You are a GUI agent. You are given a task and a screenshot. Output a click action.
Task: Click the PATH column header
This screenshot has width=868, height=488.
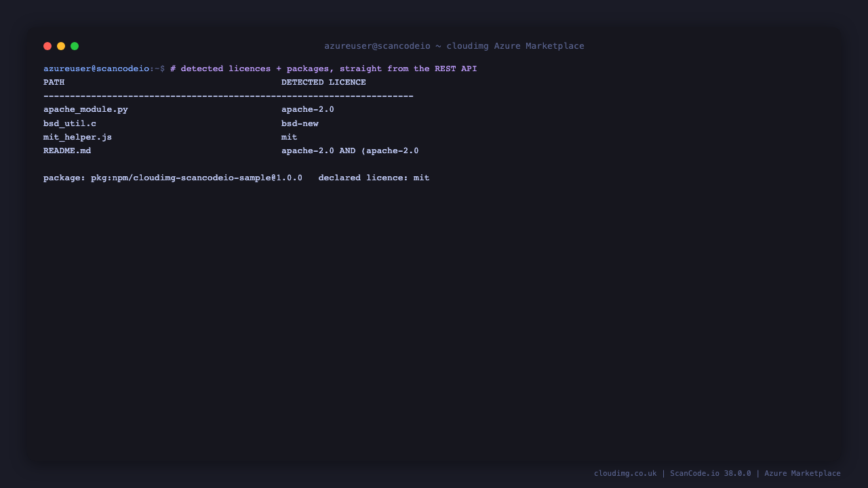click(x=54, y=82)
